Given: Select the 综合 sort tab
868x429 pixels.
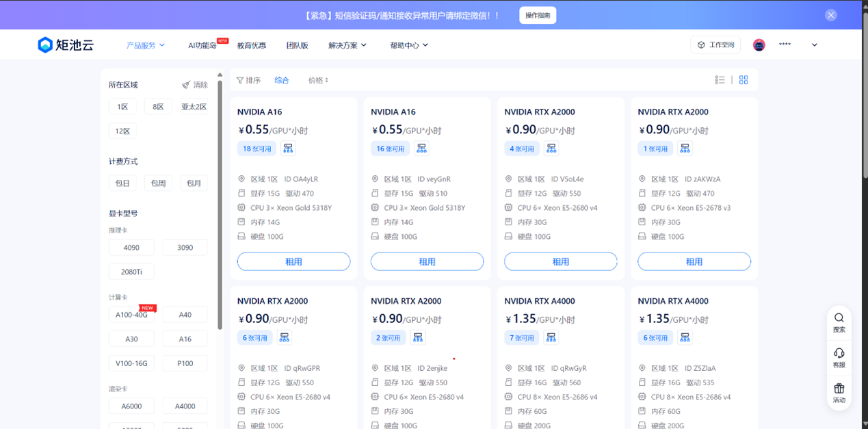Looking at the screenshot, I should (282, 80).
